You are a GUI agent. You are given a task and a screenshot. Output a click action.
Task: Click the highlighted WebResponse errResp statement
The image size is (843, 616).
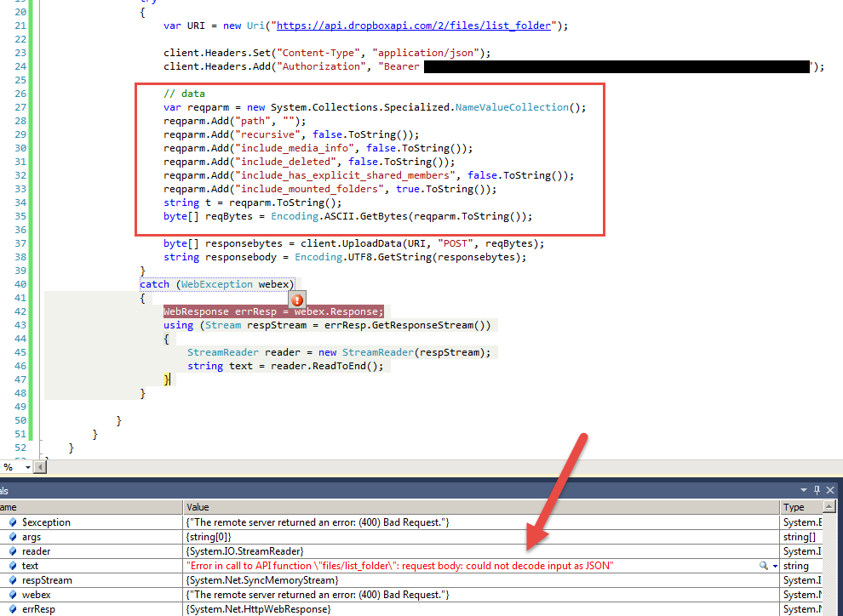coord(273,311)
